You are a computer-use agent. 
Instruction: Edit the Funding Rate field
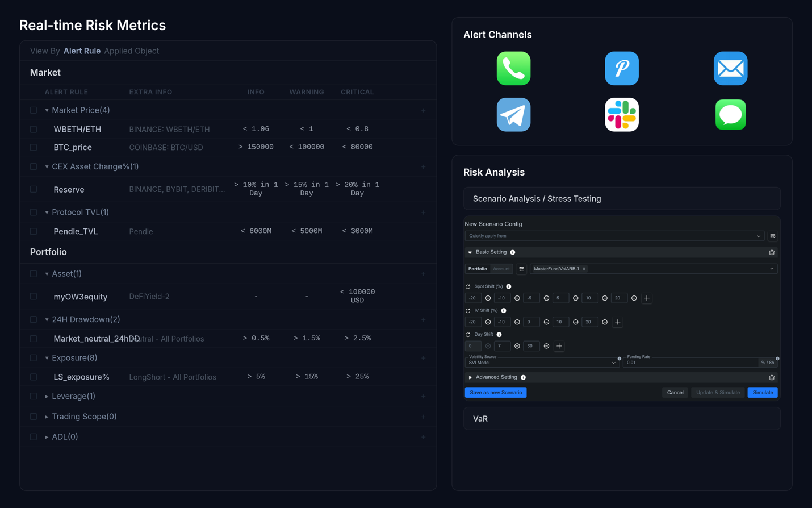690,363
